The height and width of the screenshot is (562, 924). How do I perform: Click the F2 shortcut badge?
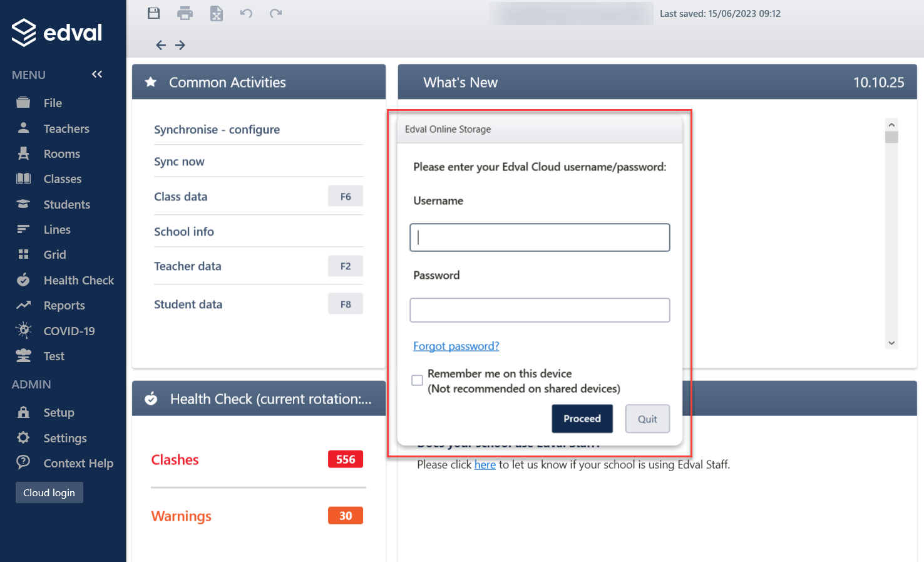(x=346, y=266)
